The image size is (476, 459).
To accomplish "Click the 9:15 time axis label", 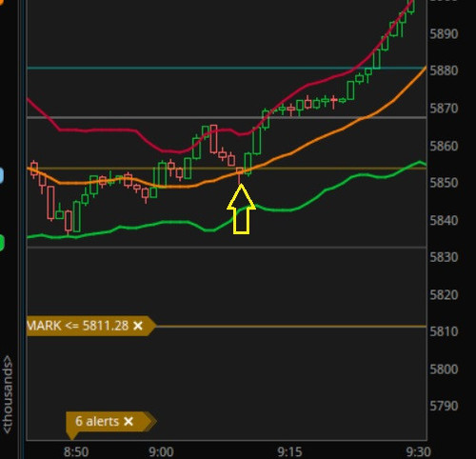I will tap(289, 451).
